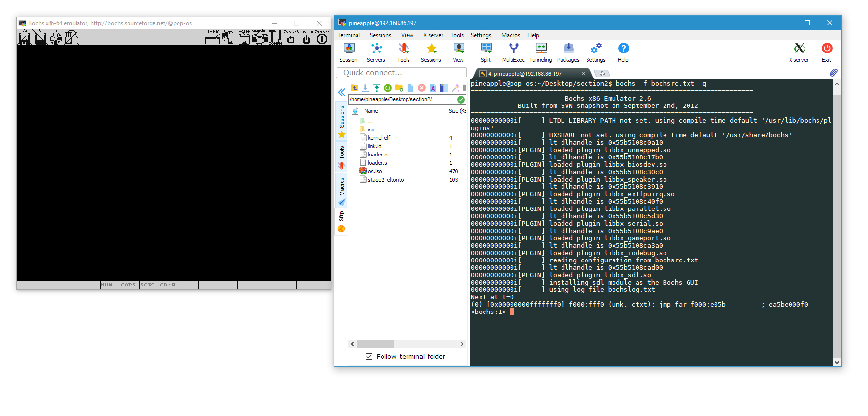
Task: Click the paperclip icon near terminal tabs
Action: click(x=834, y=73)
